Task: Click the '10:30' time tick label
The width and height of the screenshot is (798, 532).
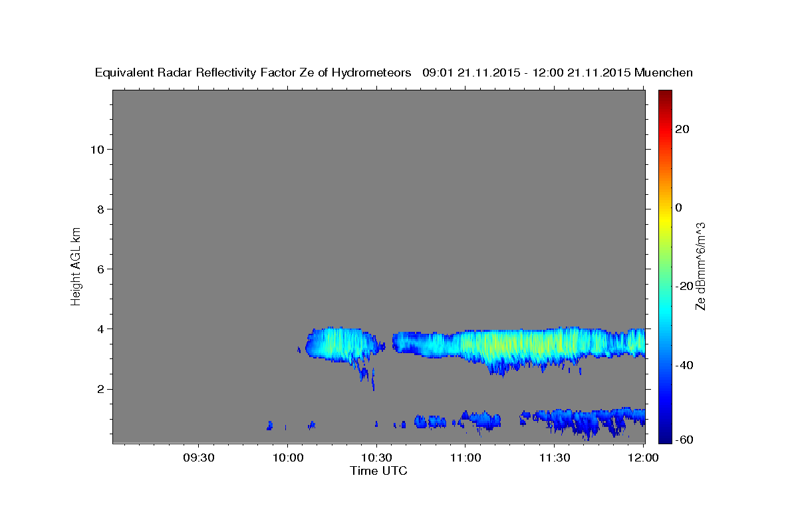Action: pos(376,458)
